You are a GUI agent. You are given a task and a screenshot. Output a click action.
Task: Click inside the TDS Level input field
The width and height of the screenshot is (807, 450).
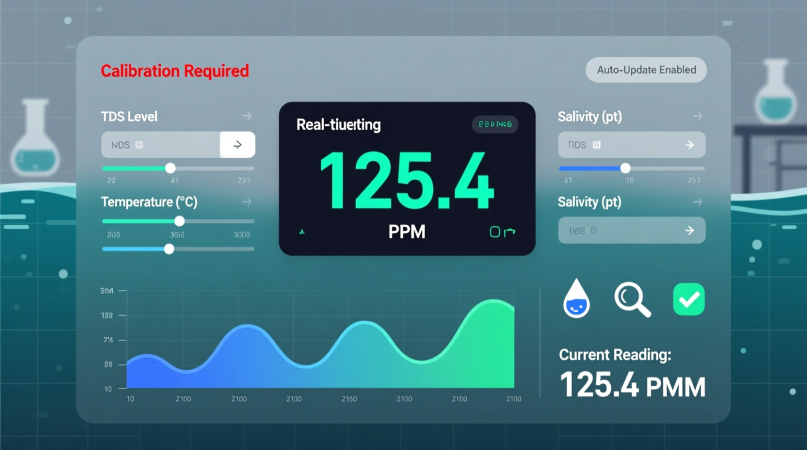point(160,145)
